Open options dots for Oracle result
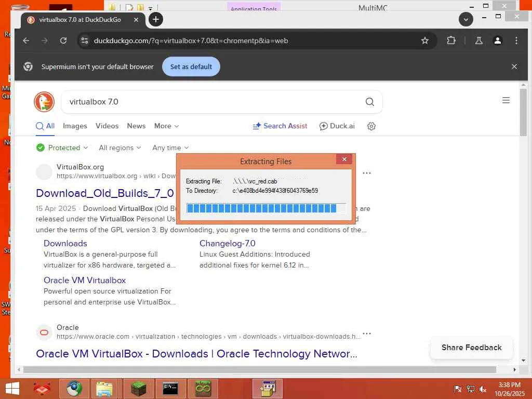Image resolution: width=532 pixels, height=399 pixels. tap(366, 334)
